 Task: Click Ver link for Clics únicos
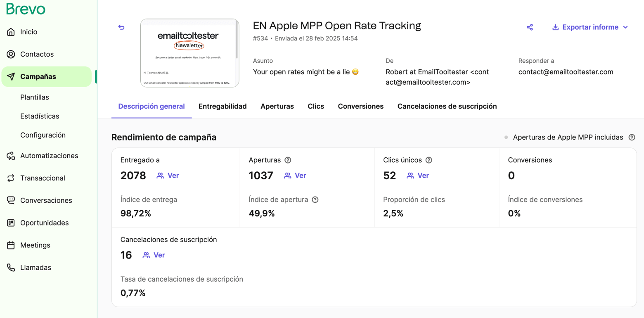(423, 176)
